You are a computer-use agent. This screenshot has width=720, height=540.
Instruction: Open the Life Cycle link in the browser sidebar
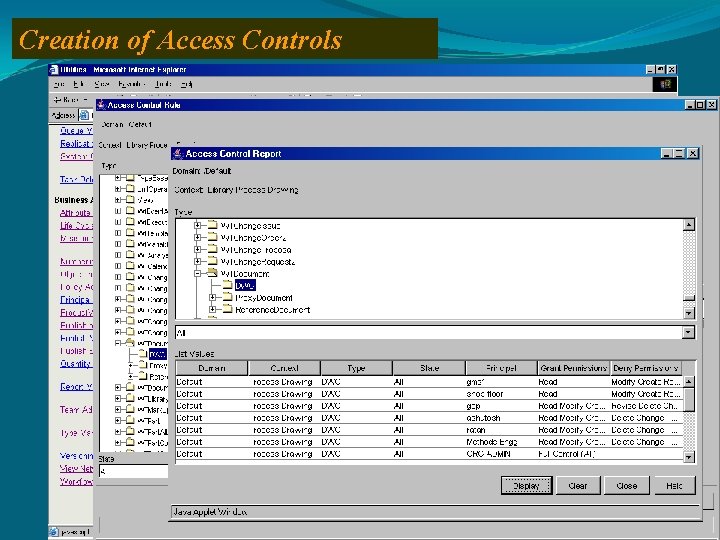(x=76, y=225)
